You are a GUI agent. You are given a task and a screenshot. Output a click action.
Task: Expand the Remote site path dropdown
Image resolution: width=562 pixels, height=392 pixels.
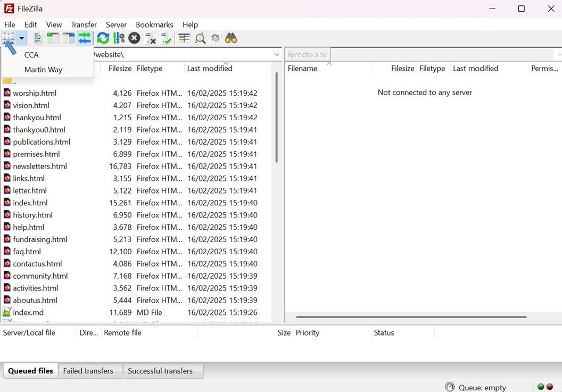(559, 54)
